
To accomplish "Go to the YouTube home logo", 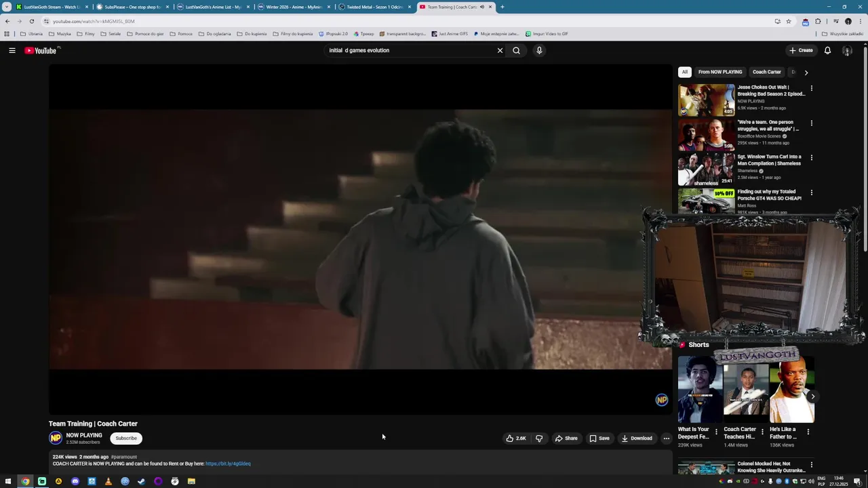I will coord(41,50).
